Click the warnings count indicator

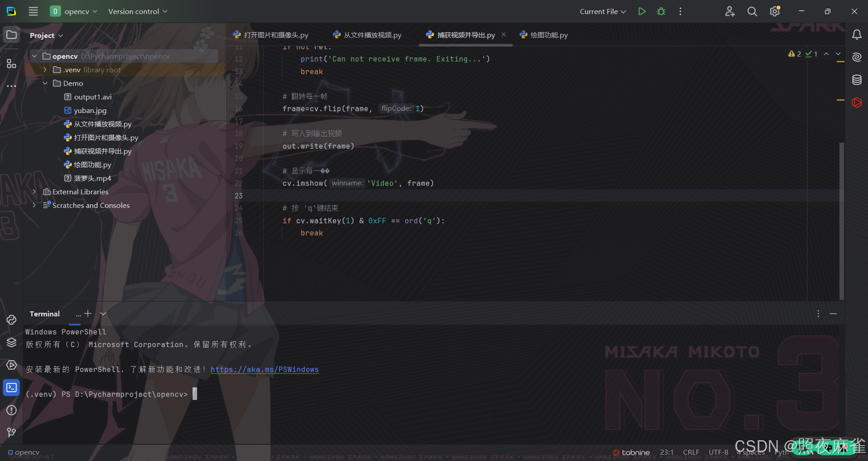tap(794, 54)
